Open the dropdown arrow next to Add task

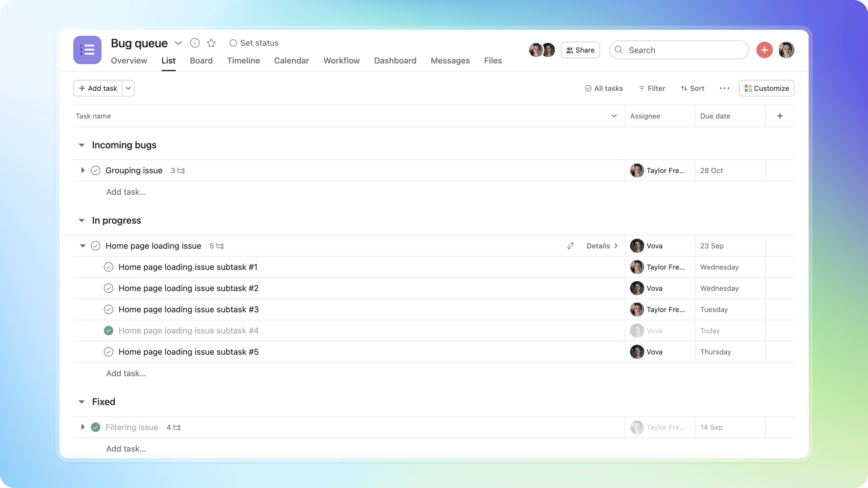(x=128, y=88)
